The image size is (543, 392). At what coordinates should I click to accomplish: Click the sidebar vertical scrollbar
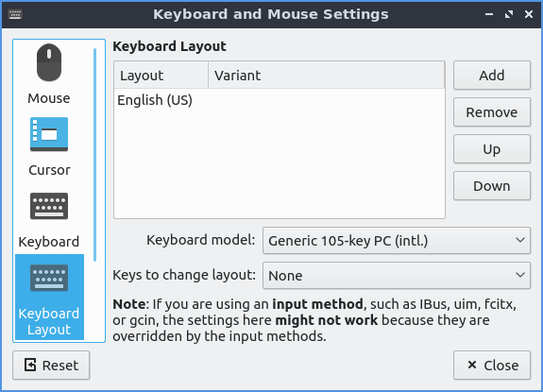[94, 155]
